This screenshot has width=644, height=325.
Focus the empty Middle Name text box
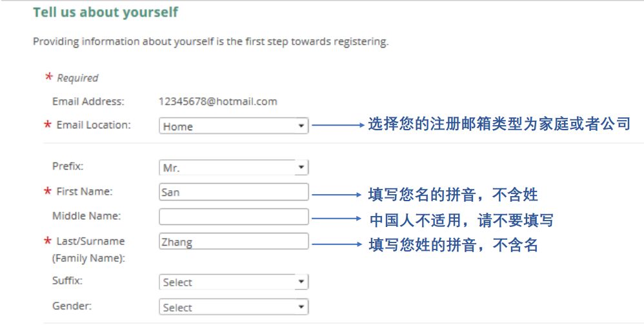coord(234,217)
